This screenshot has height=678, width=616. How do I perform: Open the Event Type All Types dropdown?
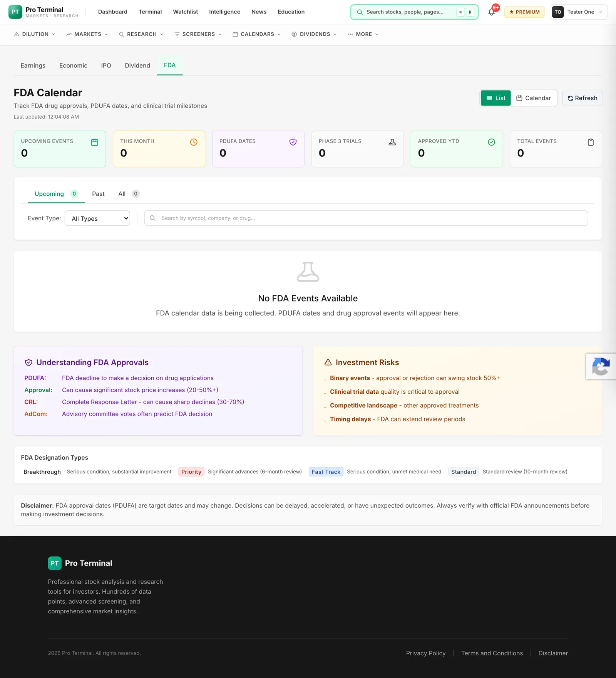tap(97, 218)
